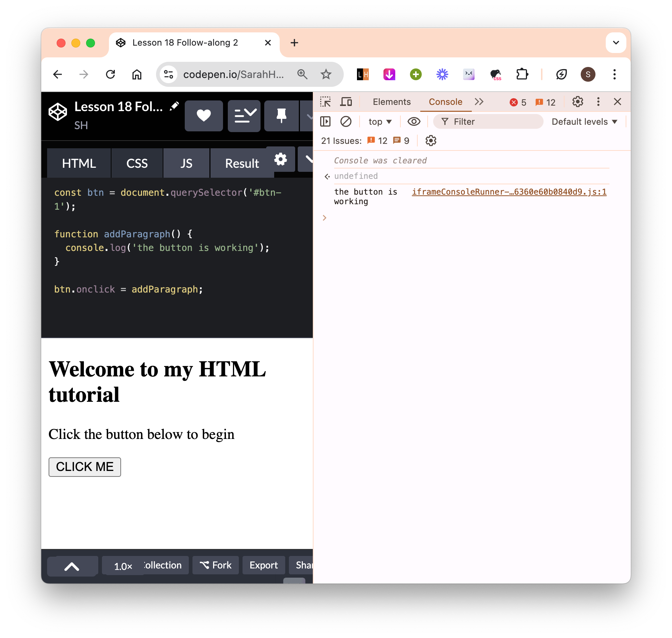Add pen to Collection button
Screen dimensions: 672x638
166,565
